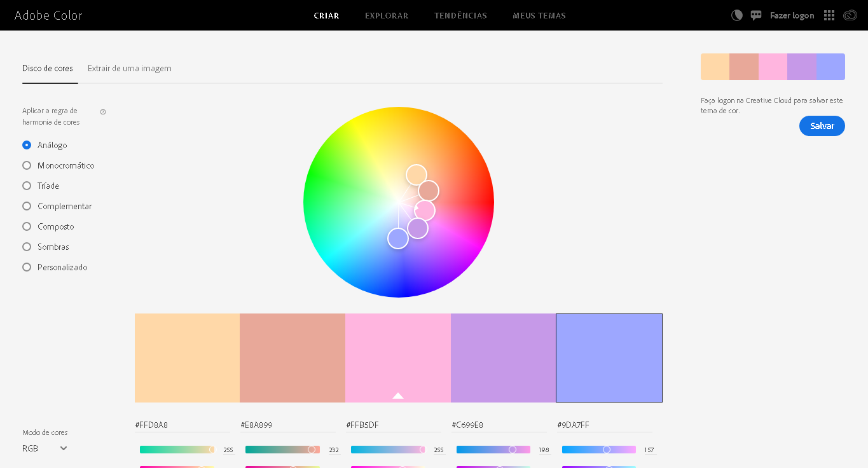Open the EXPLORAR section
The height and width of the screenshot is (468, 868).
point(386,15)
